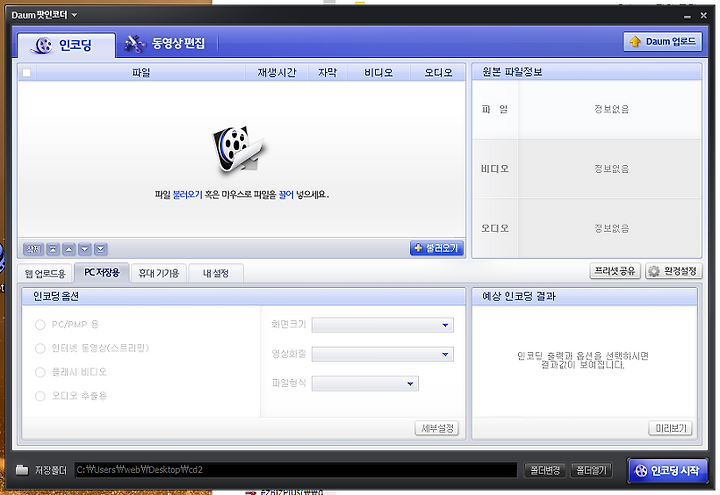Image resolution: width=720 pixels, height=495 pixels.
Task: Close the Daum 팟인코더 window
Action: point(703,16)
